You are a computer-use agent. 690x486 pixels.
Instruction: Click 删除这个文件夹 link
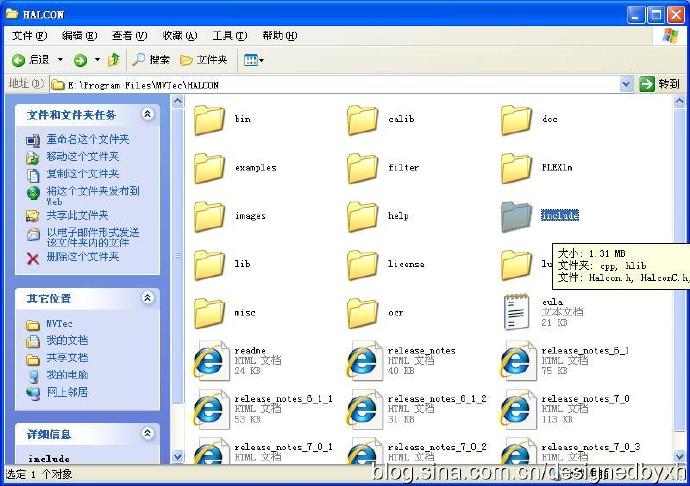pos(83,257)
